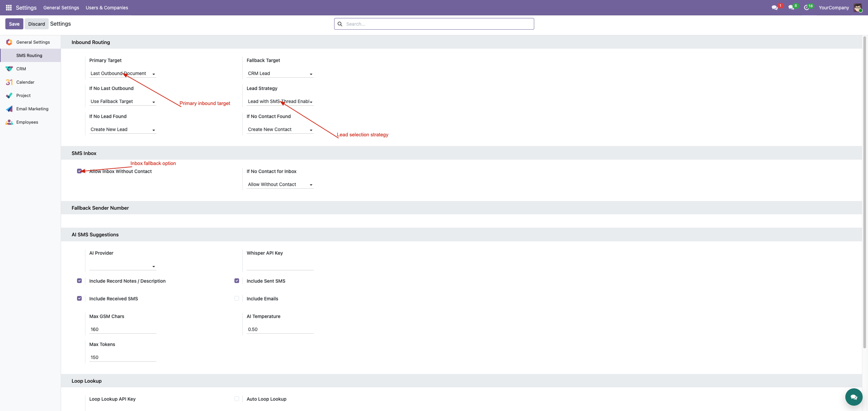Open the conversations icon with badge 1

coord(775,8)
